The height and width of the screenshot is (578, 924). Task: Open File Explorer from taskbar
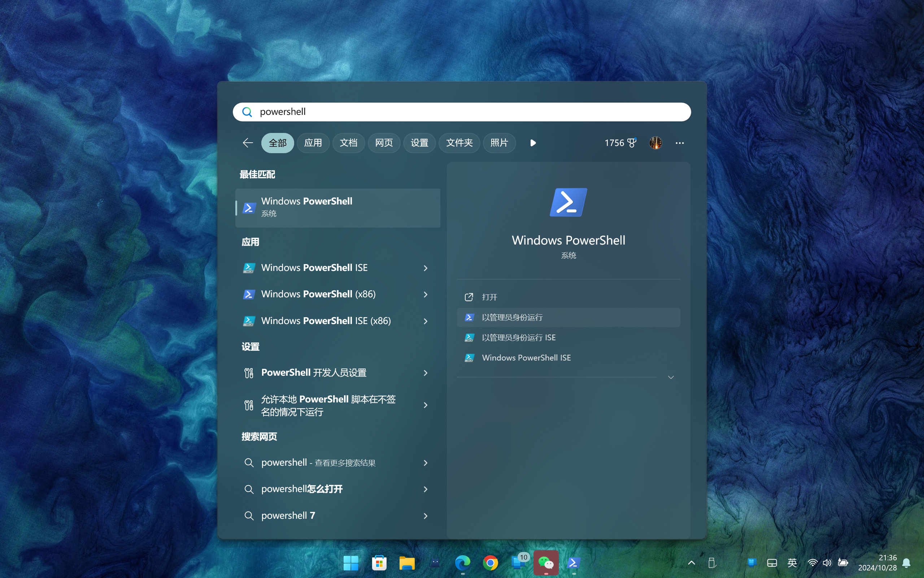(407, 563)
